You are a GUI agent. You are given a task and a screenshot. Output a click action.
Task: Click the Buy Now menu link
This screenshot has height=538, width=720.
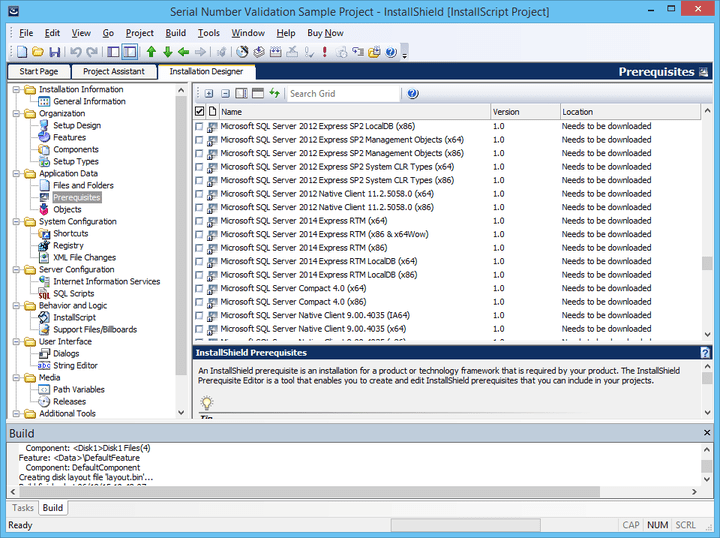pos(325,33)
